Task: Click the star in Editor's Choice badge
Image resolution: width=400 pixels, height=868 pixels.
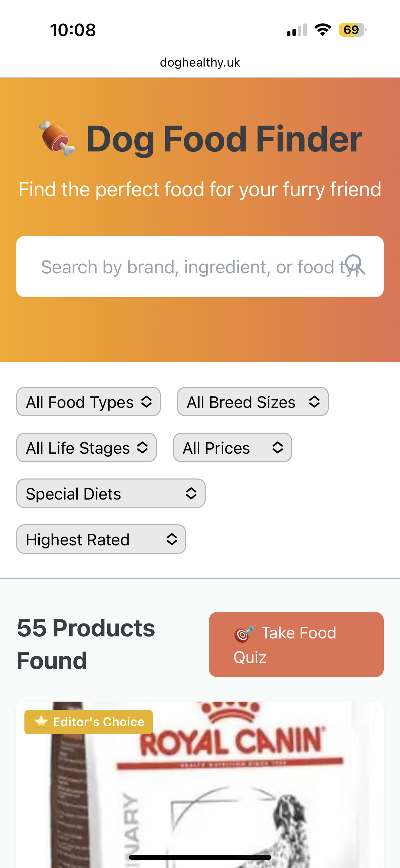Action: pos(41,722)
